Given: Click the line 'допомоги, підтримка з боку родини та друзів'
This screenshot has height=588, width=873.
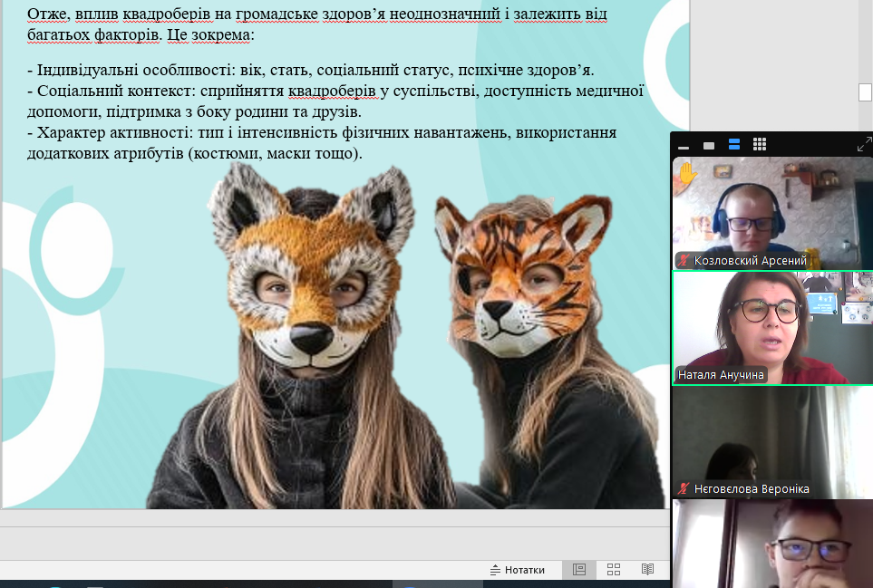Looking at the screenshot, I should pos(194,111).
